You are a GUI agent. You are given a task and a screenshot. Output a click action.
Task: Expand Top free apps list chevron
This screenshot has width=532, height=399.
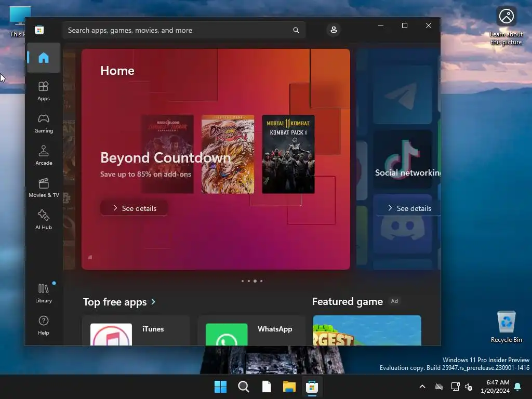click(153, 302)
